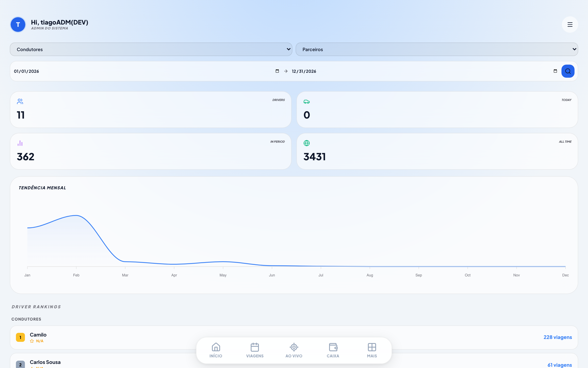
Task: Go to the INÍCIO tab
Action: [216, 350]
